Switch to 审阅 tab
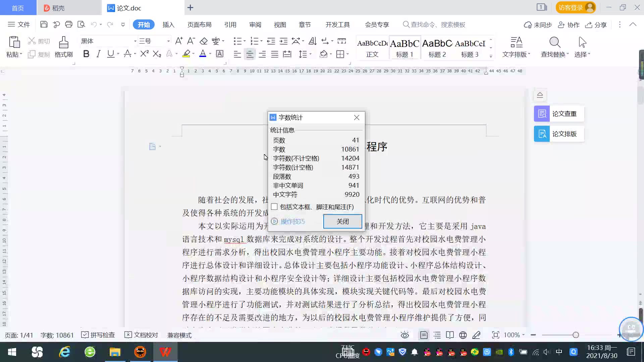 [255, 24]
